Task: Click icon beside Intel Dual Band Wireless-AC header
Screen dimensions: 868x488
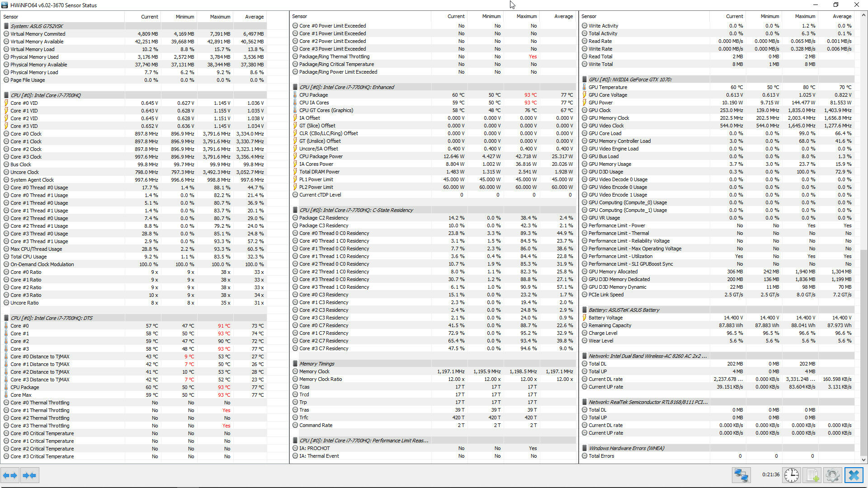Action: [x=585, y=356]
